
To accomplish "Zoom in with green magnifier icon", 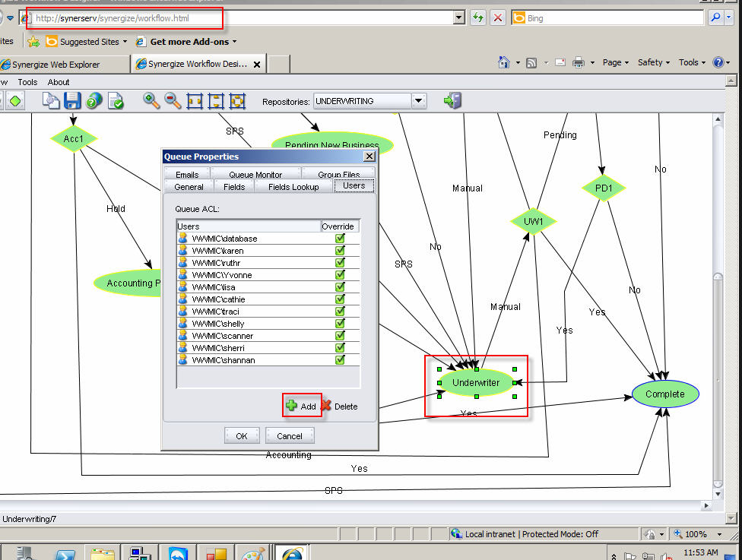I will click(x=151, y=100).
